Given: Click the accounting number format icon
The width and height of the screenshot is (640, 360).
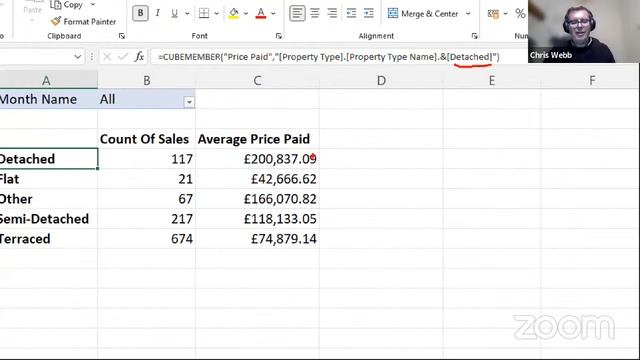Looking at the screenshot, I should 493,14.
